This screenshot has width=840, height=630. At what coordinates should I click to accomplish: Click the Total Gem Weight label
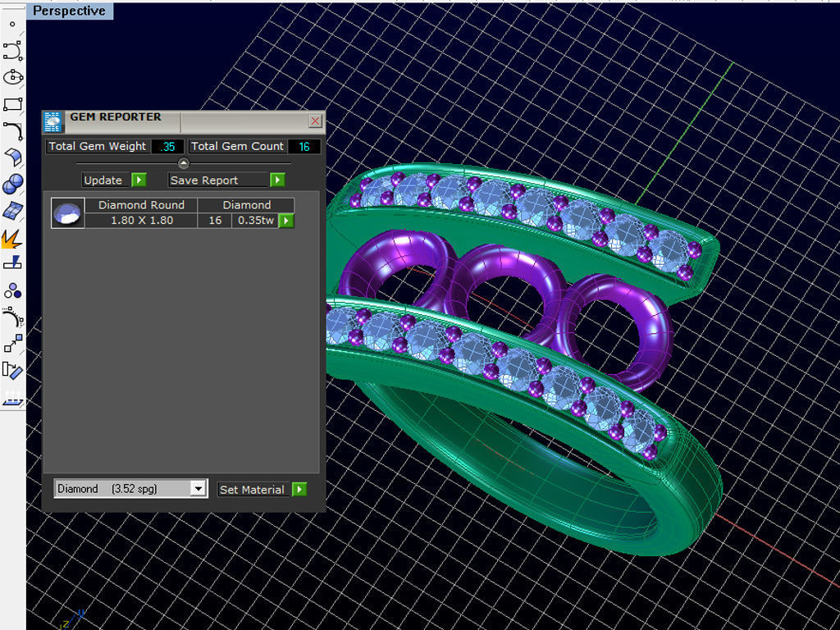click(97, 146)
